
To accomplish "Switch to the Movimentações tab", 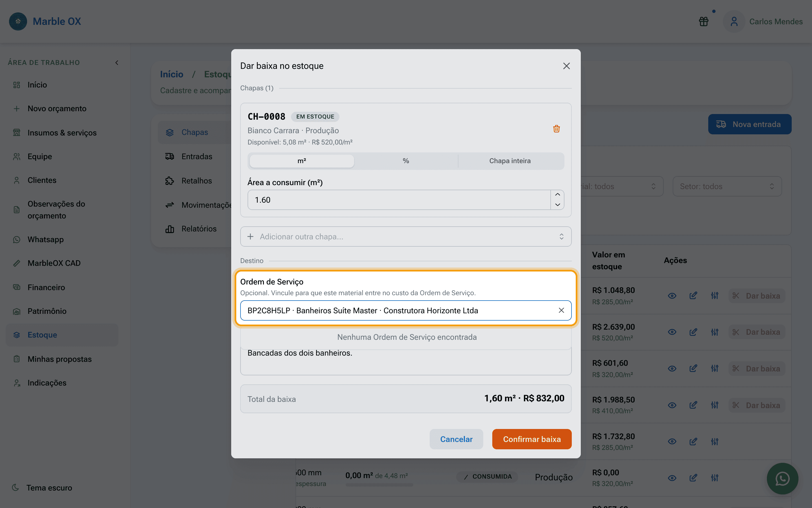I will coord(195,205).
